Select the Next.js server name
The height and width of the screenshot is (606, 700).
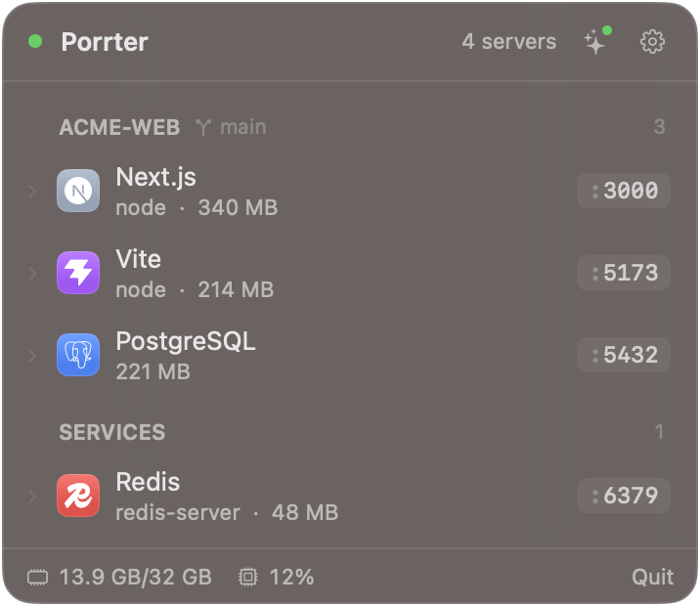coord(155,177)
